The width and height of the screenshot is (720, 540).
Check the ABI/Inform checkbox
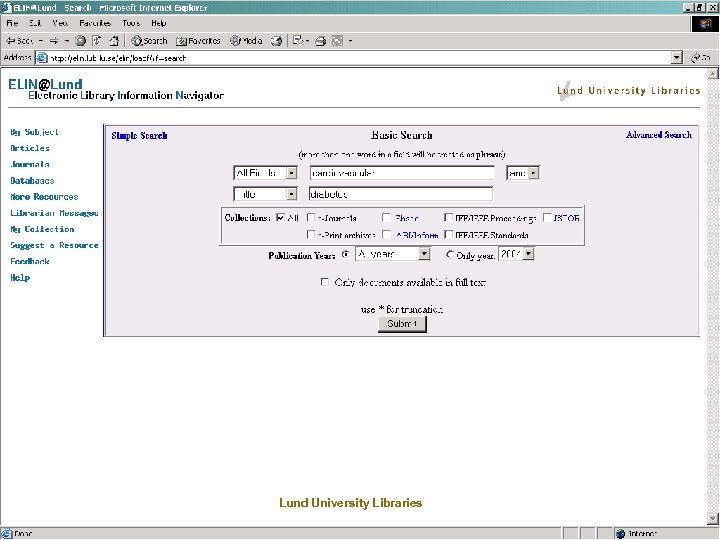tap(386, 235)
